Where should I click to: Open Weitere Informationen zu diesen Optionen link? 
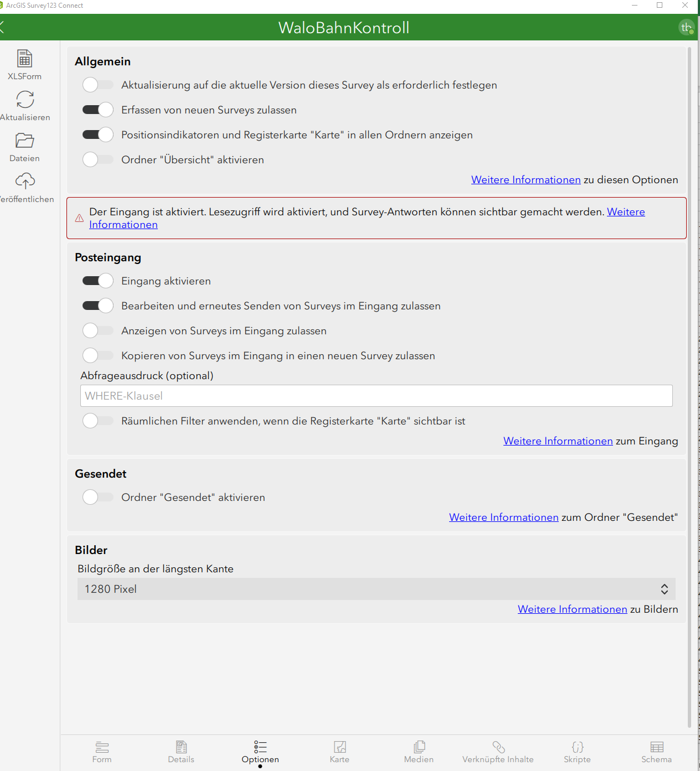tap(526, 180)
